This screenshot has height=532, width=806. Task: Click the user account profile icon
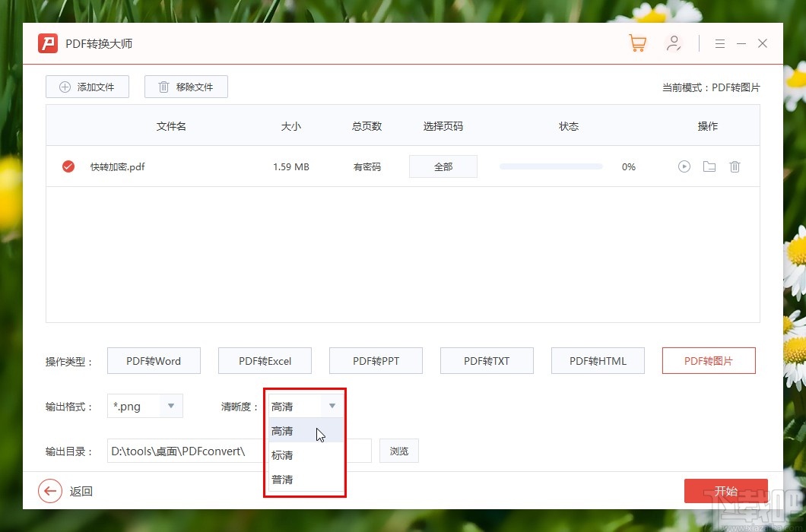pos(673,43)
